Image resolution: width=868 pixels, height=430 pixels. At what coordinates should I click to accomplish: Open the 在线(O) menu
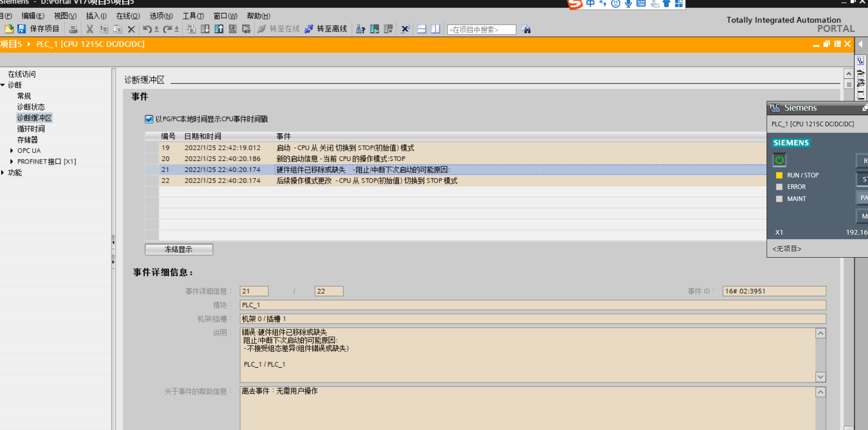point(128,16)
